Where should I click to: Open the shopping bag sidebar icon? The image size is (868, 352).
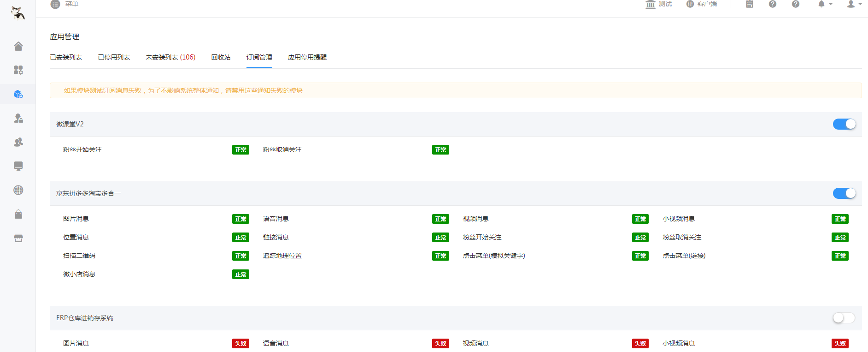point(18,214)
